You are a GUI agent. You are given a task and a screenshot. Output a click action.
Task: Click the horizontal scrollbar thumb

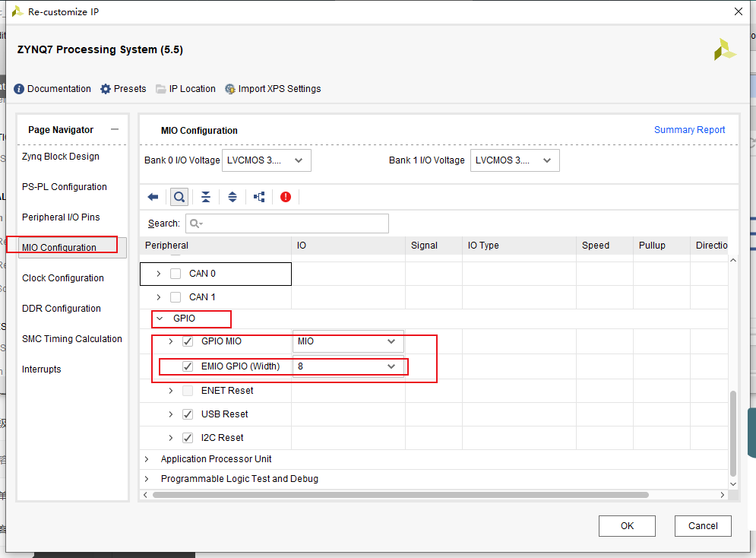click(x=400, y=495)
